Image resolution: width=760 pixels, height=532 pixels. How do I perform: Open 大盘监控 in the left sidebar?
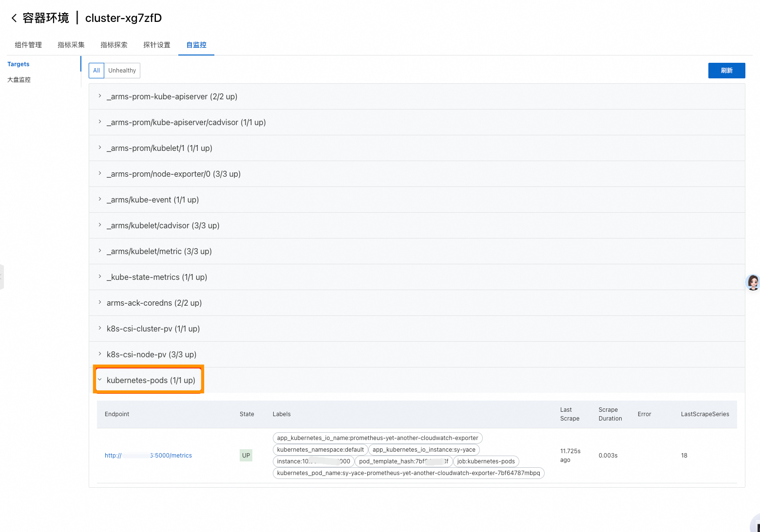[19, 80]
